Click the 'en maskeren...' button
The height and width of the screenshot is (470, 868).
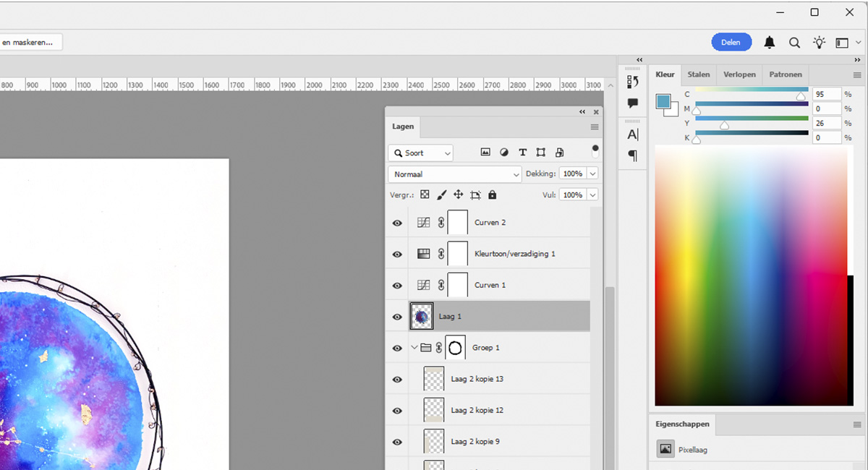(x=30, y=43)
